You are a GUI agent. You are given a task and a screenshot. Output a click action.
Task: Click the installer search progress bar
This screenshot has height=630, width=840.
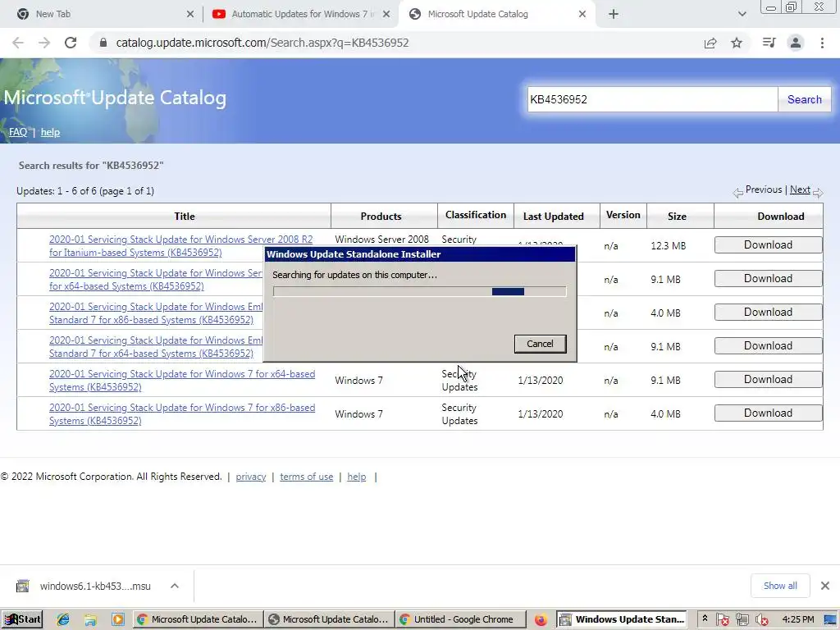[x=419, y=291]
